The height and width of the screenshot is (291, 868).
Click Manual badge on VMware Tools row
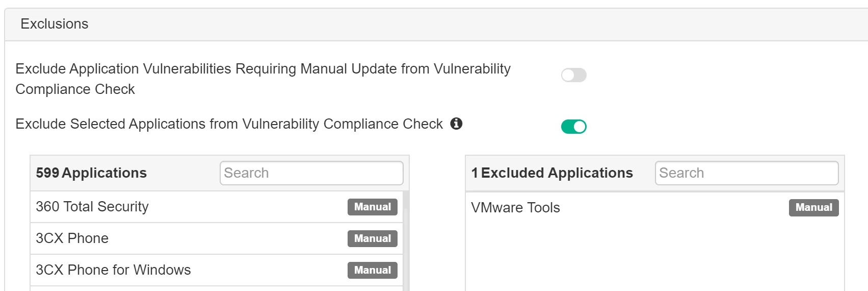coord(814,208)
